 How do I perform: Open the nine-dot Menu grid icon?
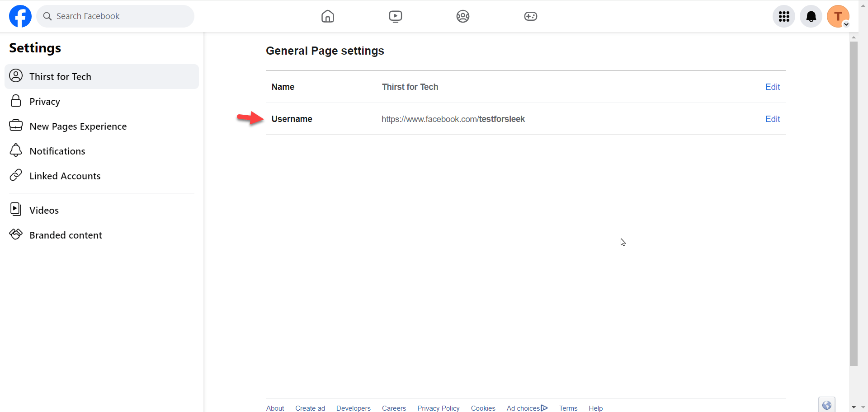784,16
